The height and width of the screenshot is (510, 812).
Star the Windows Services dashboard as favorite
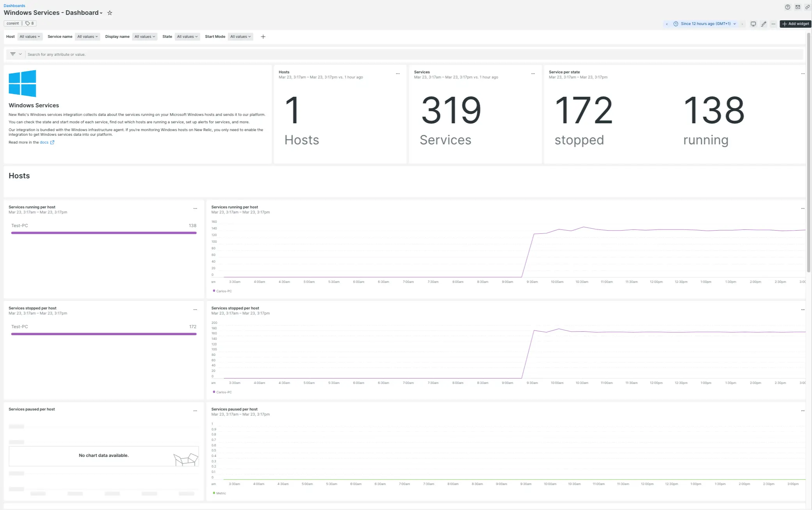click(110, 12)
